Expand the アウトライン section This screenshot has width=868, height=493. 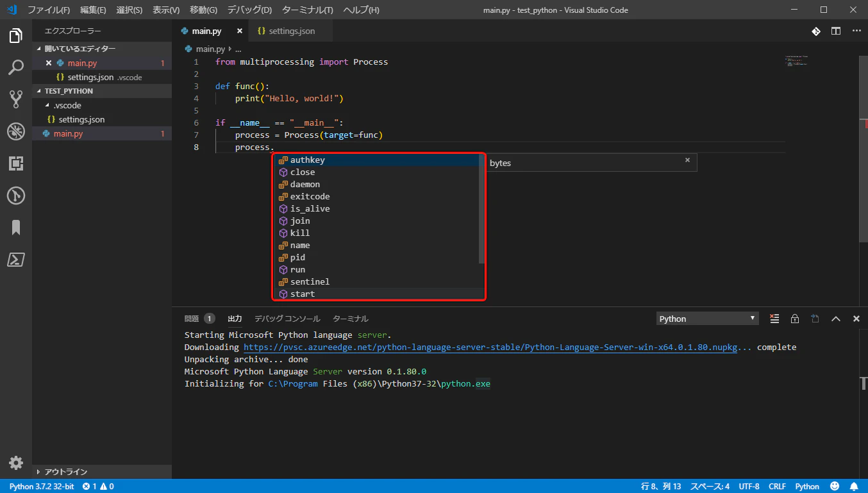102,472
